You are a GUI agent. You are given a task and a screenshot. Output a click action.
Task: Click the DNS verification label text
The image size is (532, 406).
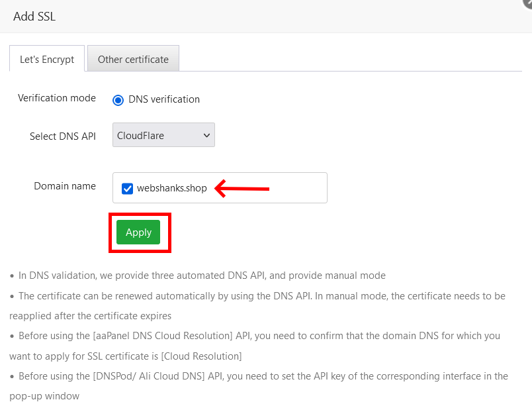164,99
